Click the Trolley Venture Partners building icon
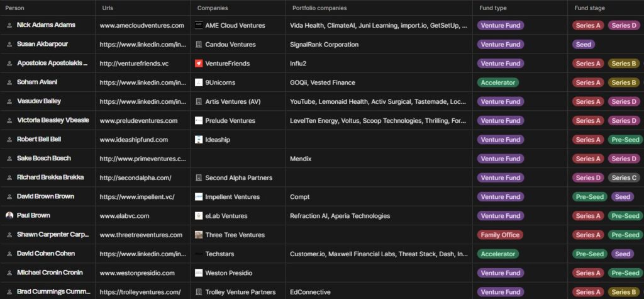 click(x=199, y=292)
